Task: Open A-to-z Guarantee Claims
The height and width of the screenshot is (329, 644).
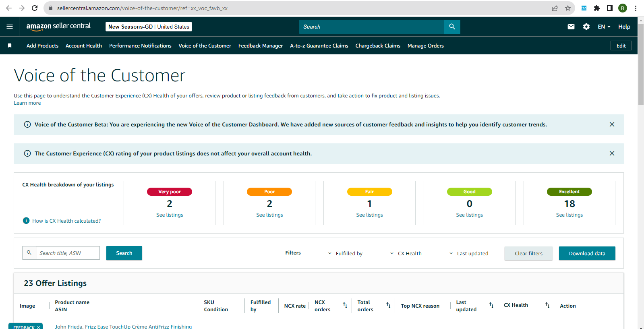Action: pyautogui.click(x=319, y=46)
